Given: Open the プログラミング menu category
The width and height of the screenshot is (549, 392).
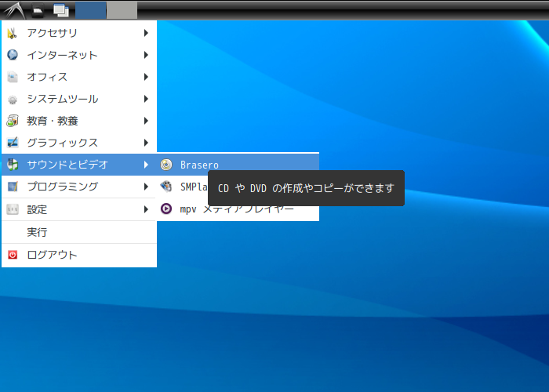Looking at the screenshot, I should pyautogui.click(x=79, y=187).
